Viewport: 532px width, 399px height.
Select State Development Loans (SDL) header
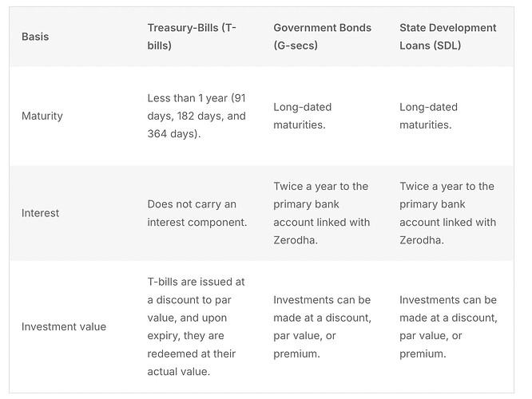[x=448, y=37]
